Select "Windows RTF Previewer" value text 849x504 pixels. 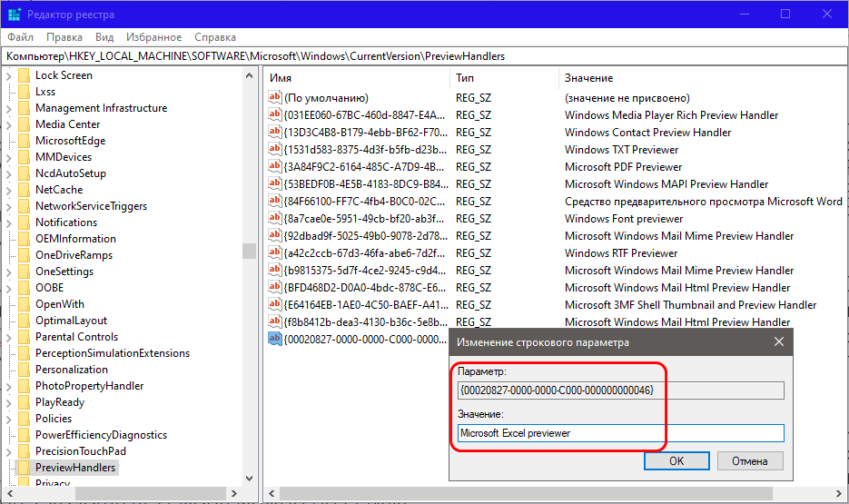point(621,252)
